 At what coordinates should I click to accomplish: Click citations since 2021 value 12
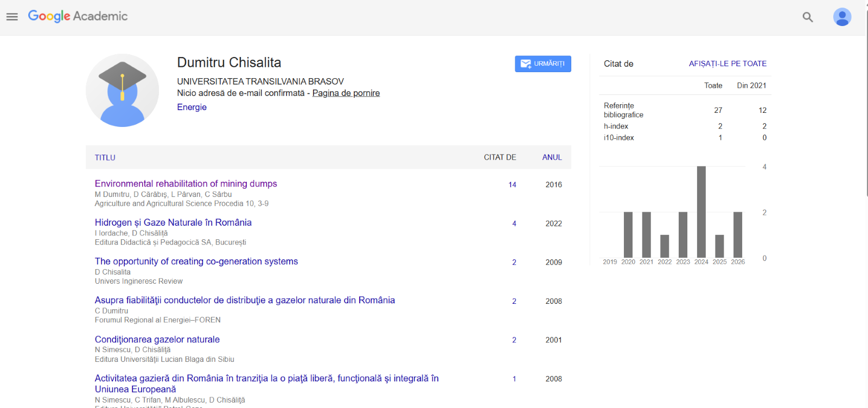tap(762, 110)
